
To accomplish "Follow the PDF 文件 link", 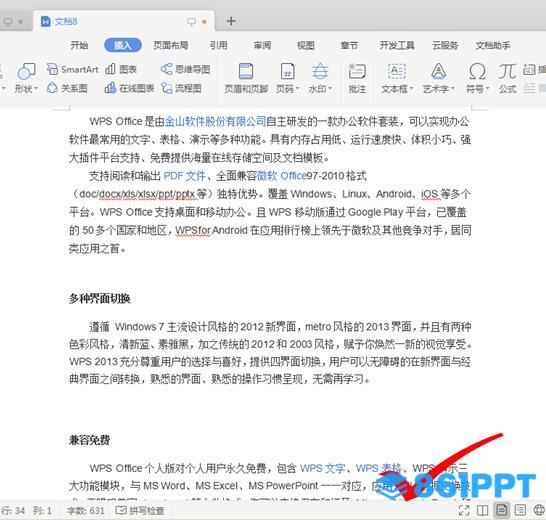I will click(x=185, y=176).
